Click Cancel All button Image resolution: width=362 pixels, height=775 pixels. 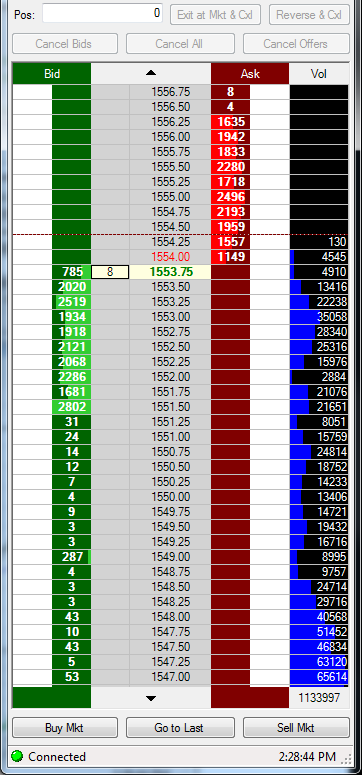pyautogui.click(x=180, y=43)
